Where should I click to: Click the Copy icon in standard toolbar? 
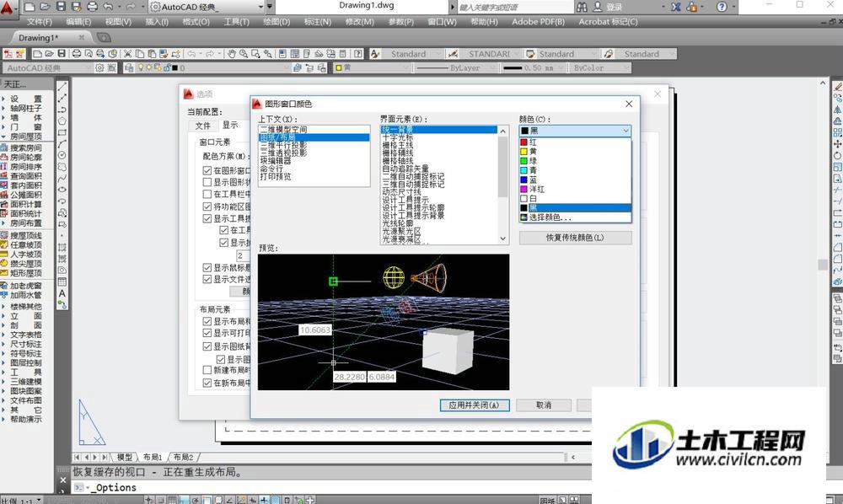click(140, 54)
